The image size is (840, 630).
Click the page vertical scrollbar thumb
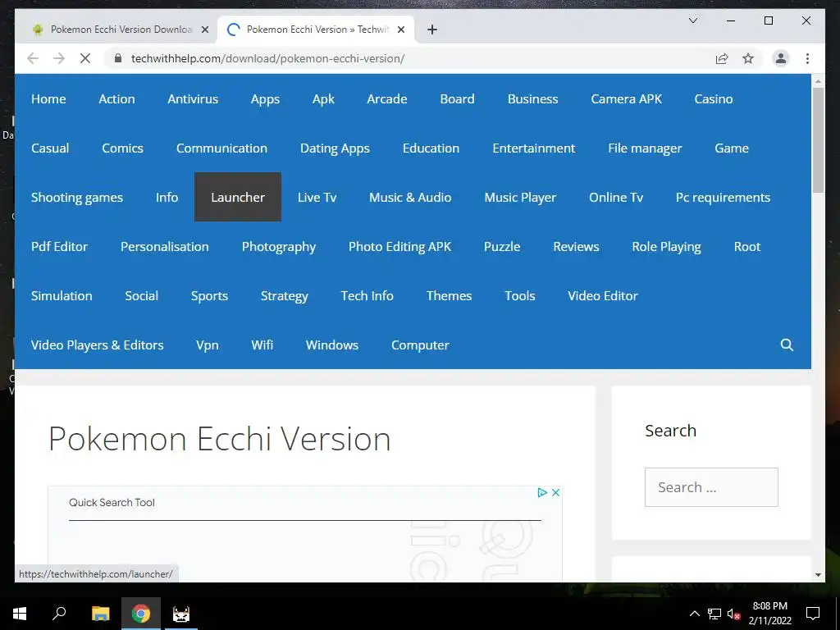818,139
